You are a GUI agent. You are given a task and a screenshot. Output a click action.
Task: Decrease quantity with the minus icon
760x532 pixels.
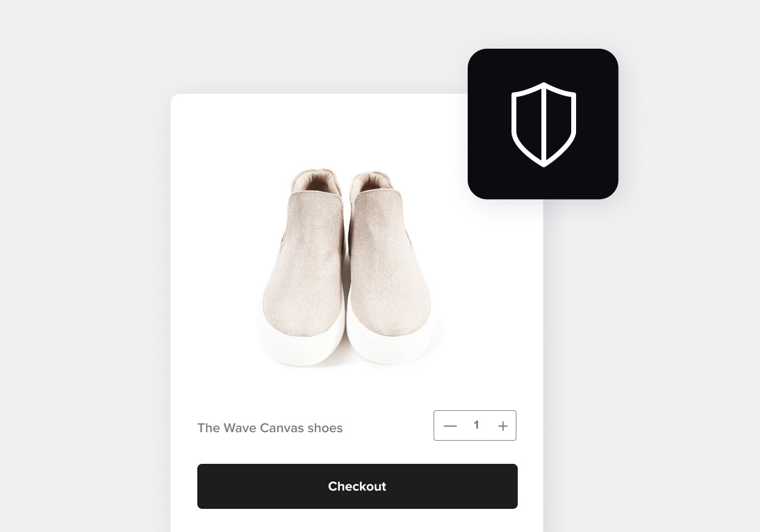[x=450, y=426]
